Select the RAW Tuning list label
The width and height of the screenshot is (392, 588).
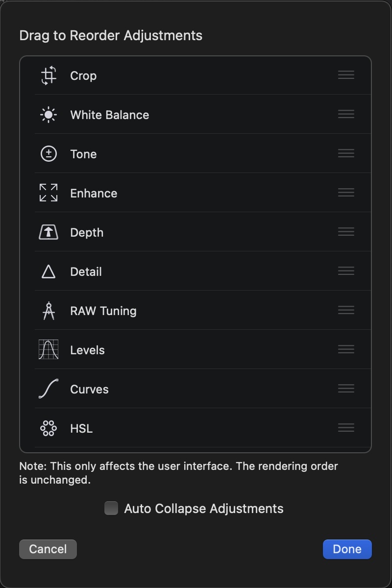pos(103,311)
